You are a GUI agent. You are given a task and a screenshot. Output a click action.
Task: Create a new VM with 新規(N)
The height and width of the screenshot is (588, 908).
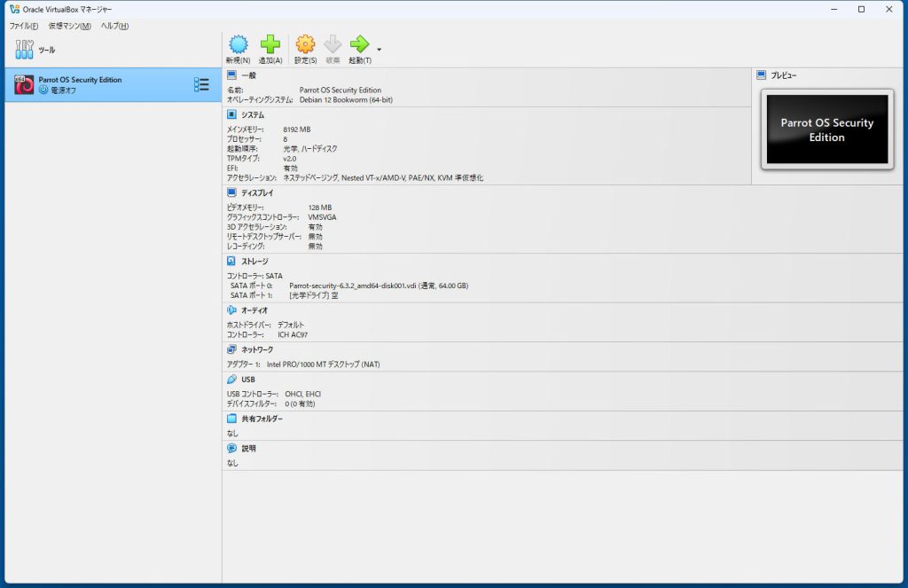click(x=238, y=50)
